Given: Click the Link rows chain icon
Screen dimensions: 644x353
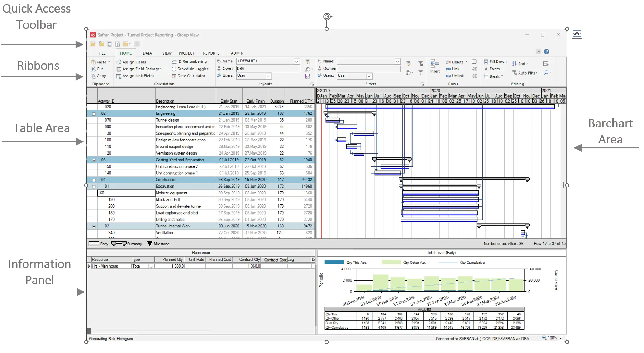Looking at the screenshot, I should 448,69.
